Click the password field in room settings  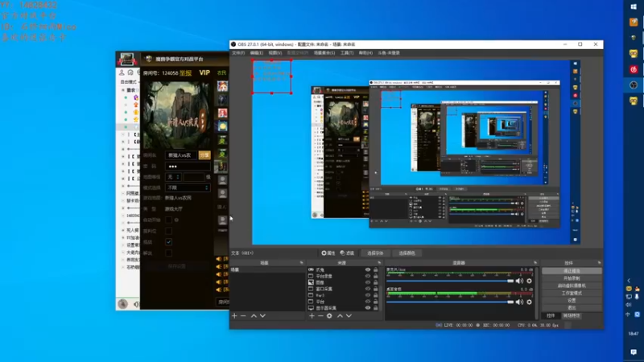188,167
